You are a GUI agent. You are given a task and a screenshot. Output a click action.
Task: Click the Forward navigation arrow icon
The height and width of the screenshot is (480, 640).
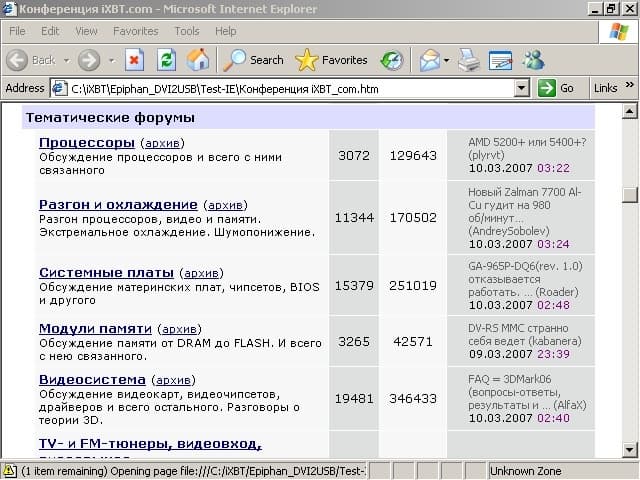coord(89,60)
